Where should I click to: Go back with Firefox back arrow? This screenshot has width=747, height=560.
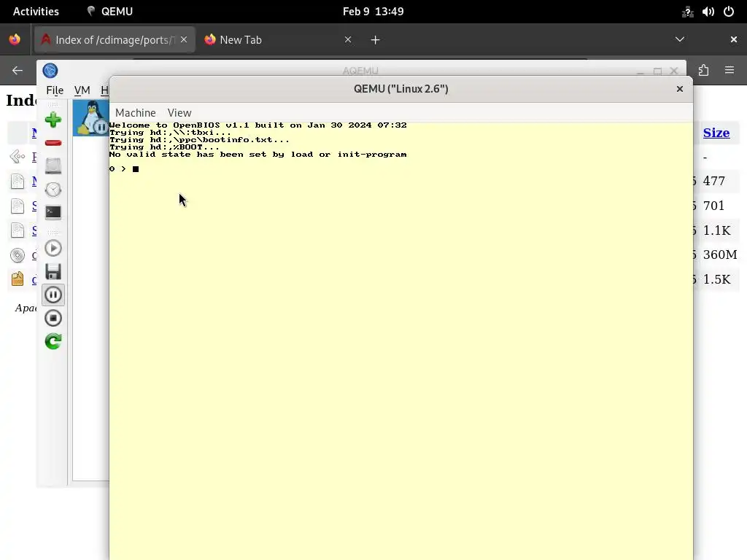pyautogui.click(x=18, y=71)
